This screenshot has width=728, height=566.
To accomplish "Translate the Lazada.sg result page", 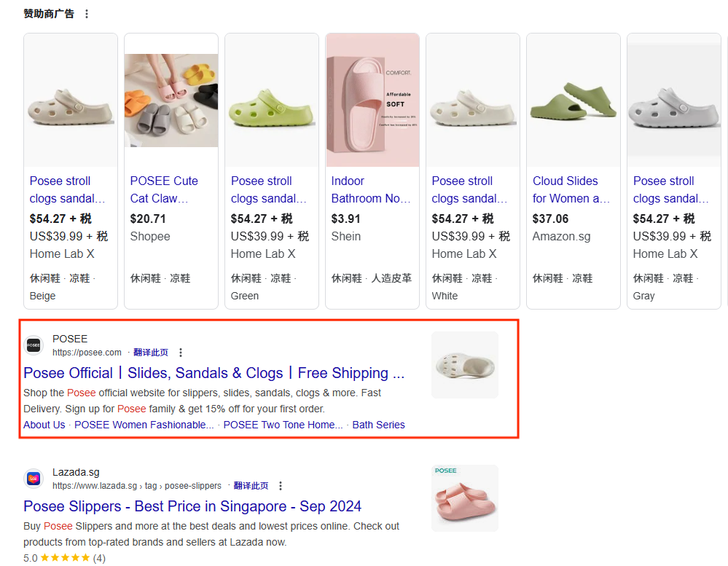I will 251,486.
